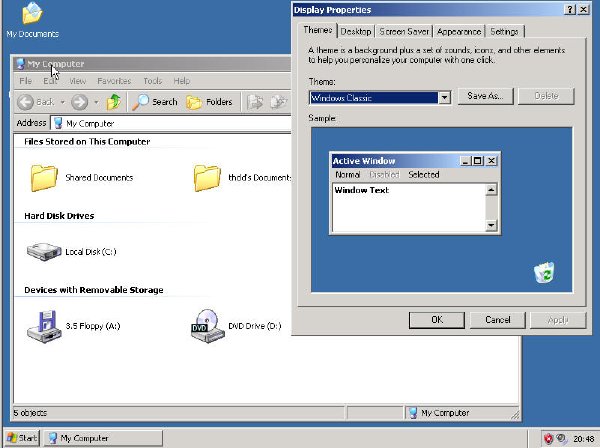This screenshot has height=448, width=600.
Task: Click the sample window scroll up arrow
Action: pyautogui.click(x=491, y=189)
